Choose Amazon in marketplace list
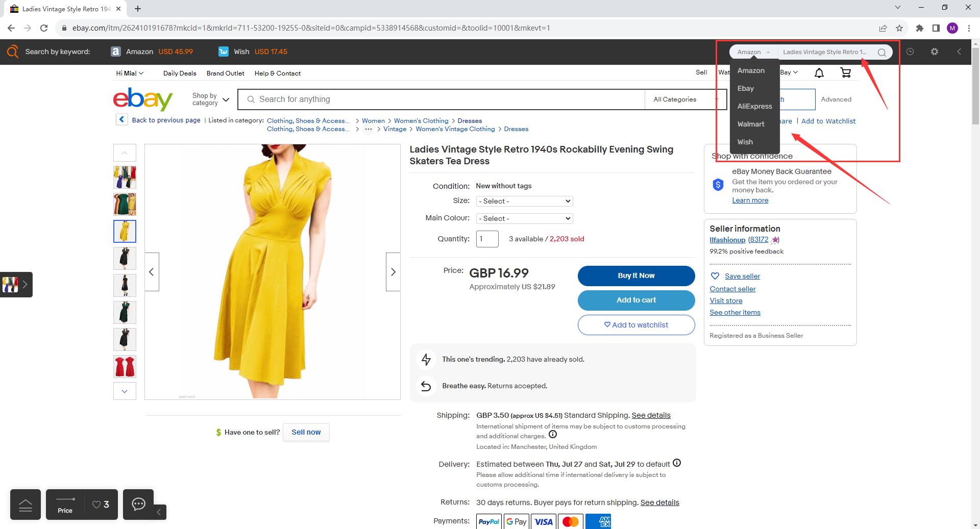This screenshot has width=980, height=529. pyautogui.click(x=751, y=70)
